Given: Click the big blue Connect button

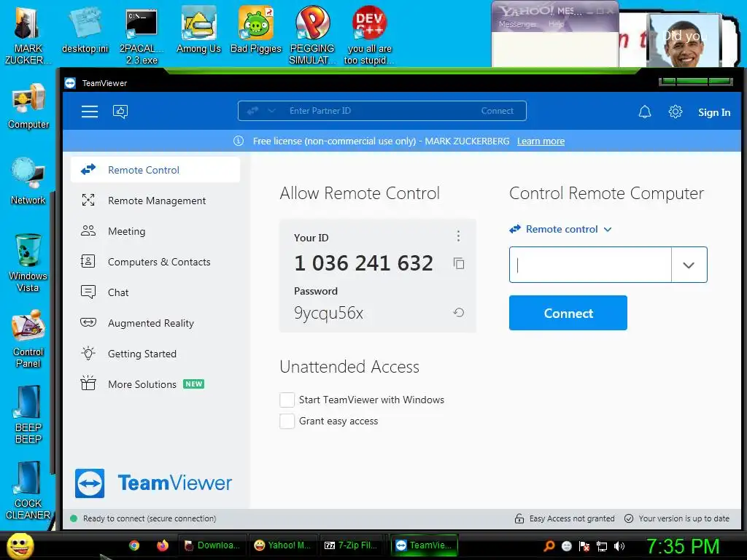Looking at the screenshot, I should (568, 313).
